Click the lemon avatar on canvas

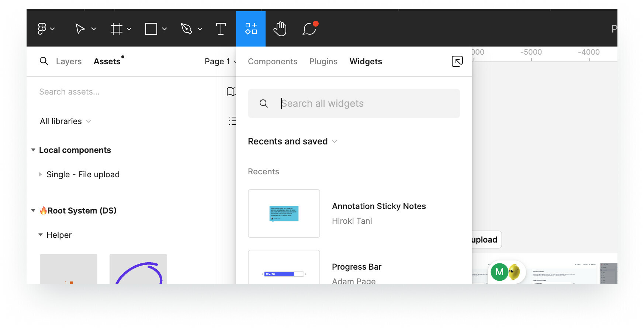(x=515, y=272)
